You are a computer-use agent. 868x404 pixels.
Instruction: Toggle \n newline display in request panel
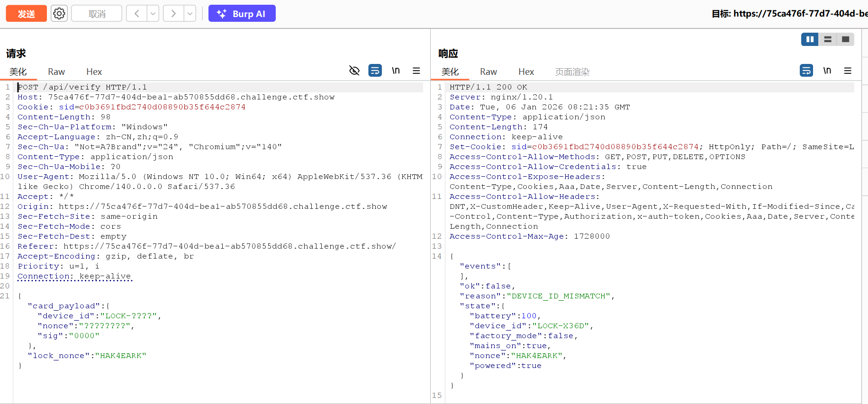396,71
